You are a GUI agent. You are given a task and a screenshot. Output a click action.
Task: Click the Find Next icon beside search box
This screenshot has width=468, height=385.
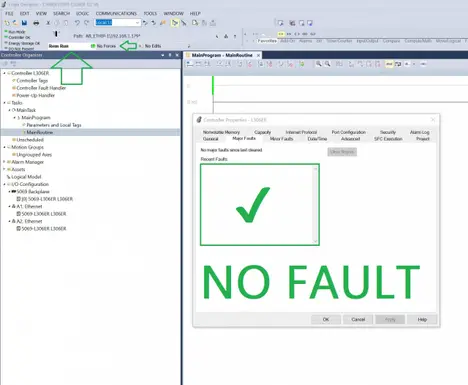pos(154,23)
